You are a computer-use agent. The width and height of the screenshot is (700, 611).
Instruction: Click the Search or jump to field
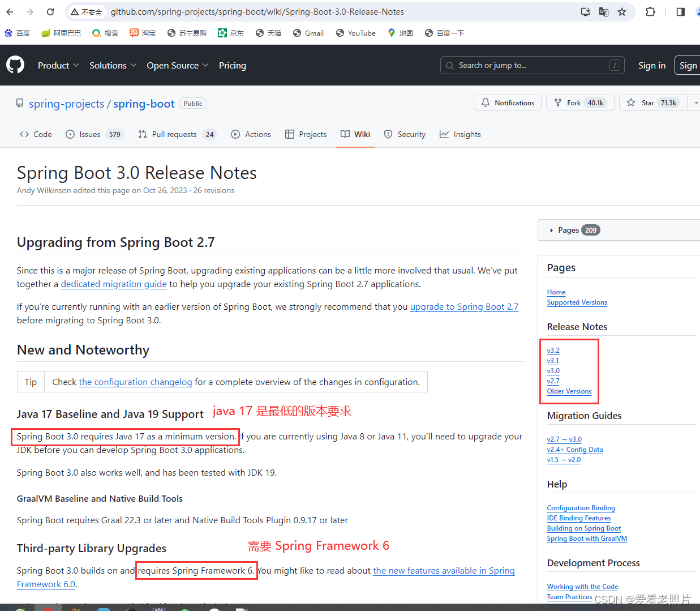pos(532,65)
